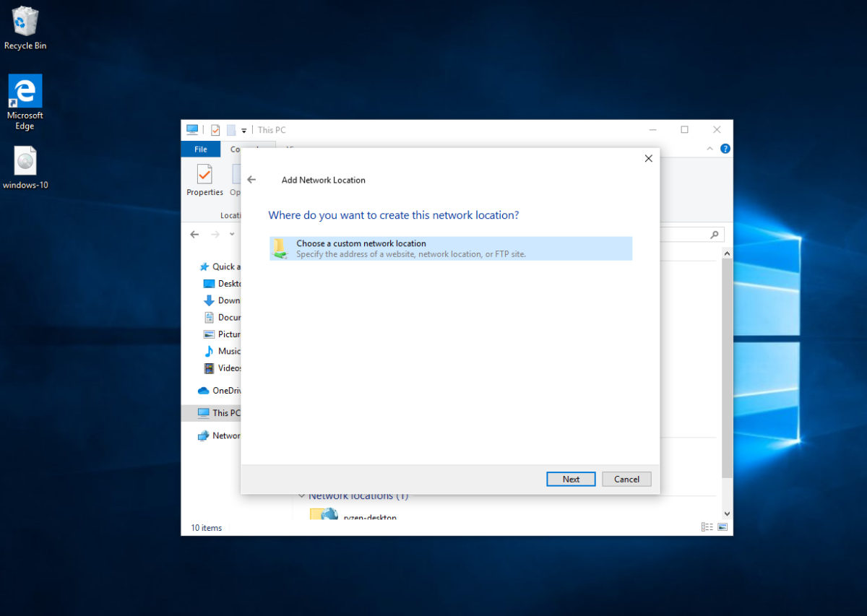
Task: Switch to details view using the status bar icon
Action: click(707, 527)
